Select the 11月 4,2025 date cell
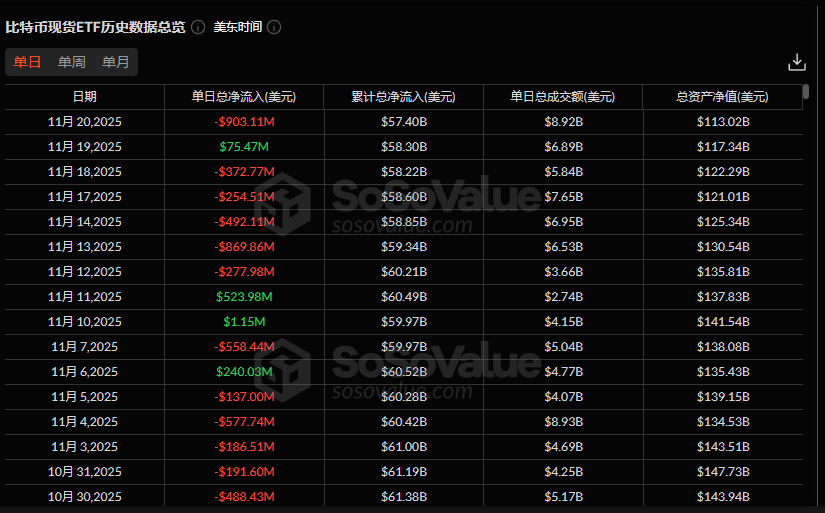The image size is (825, 513). coord(85,422)
